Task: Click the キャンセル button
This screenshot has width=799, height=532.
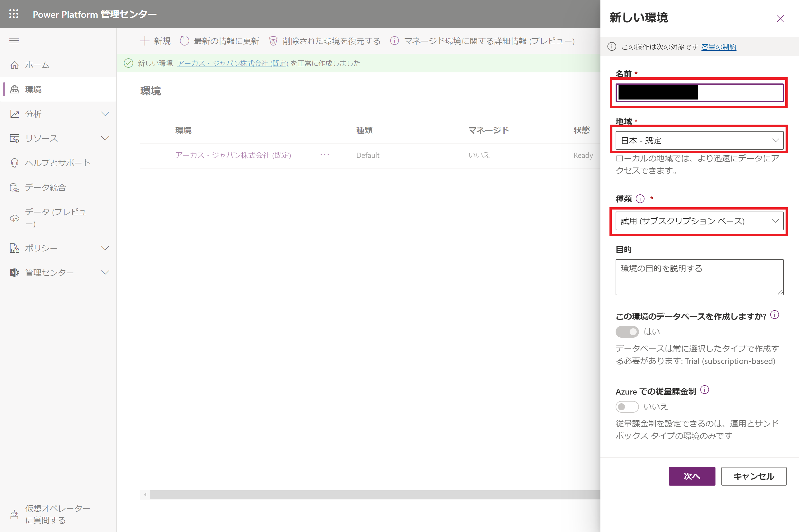Action: point(754,476)
